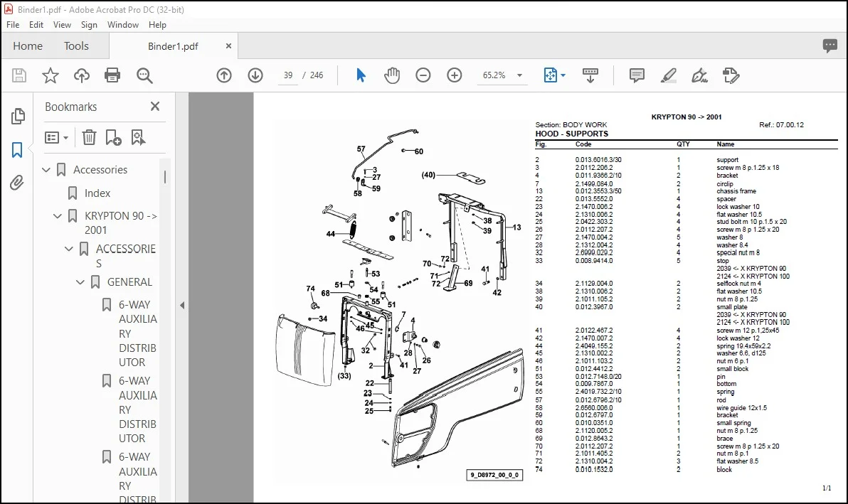The height and width of the screenshot is (504, 848).
Task: Open the Sign document tool
Action: 699,75
